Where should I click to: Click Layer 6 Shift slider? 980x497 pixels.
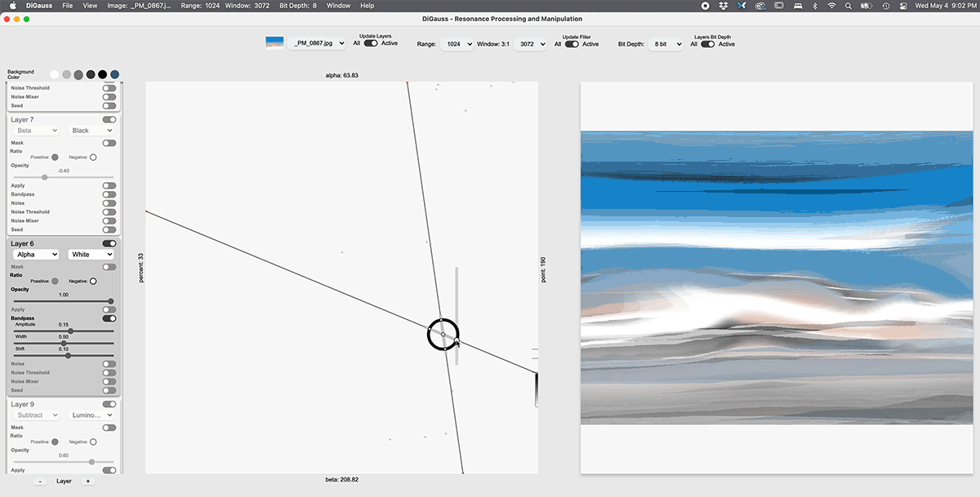64,356
